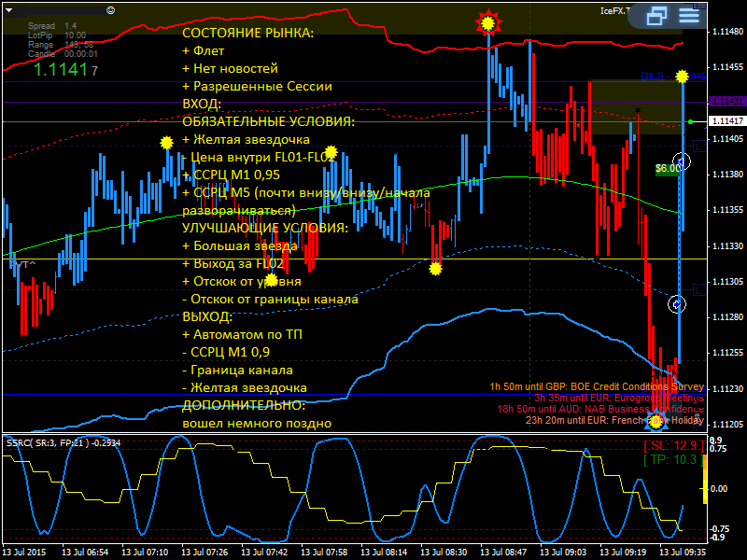
Task: Click the yellow star left of 'Желтая звездочка' entry line
Action: [x=166, y=143]
